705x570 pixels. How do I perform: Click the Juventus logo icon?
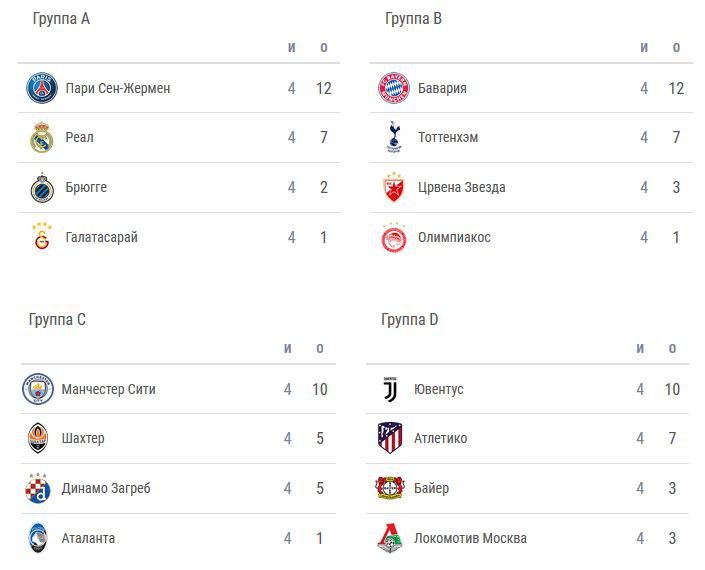pos(391,389)
